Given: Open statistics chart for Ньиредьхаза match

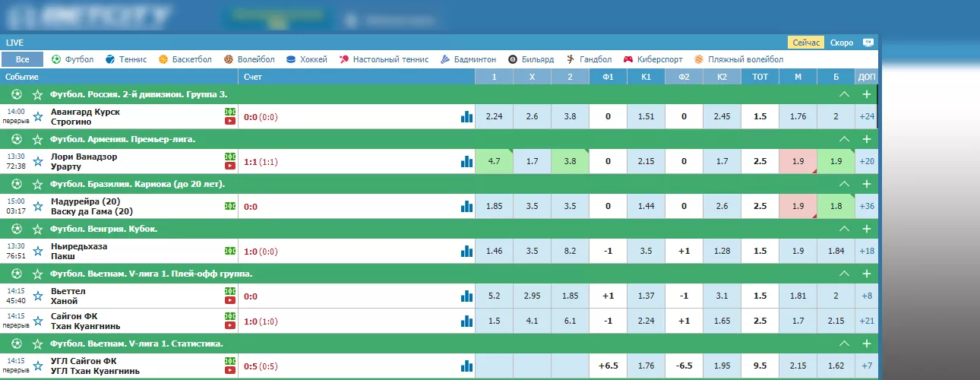Looking at the screenshot, I should point(466,252).
